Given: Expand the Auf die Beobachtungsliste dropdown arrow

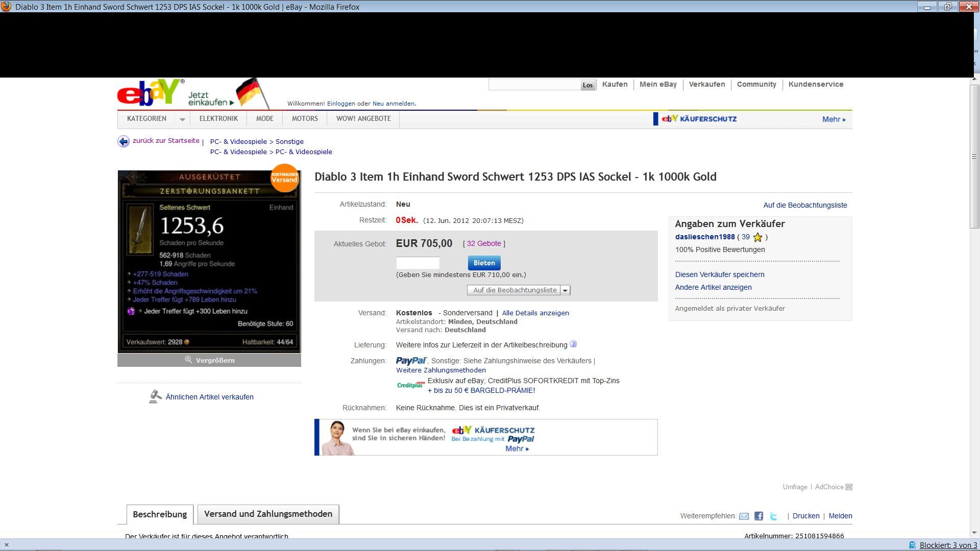Looking at the screenshot, I should (x=565, y=290).
